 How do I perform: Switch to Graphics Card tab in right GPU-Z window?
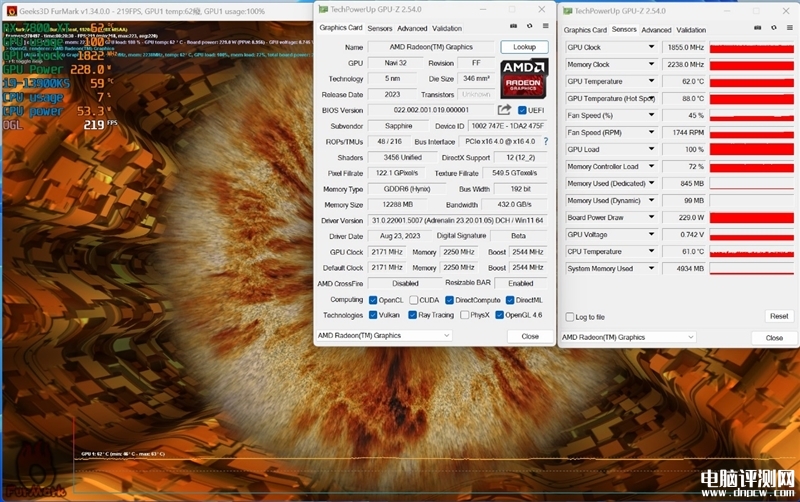pyautogui.click(x=585, y=30)
